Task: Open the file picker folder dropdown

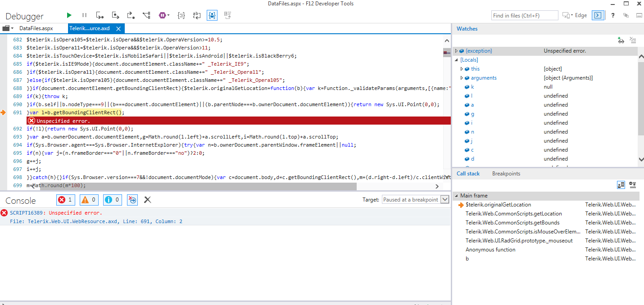Action: [8, 28]
